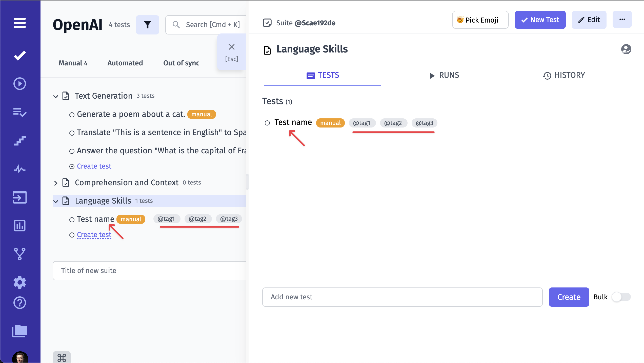Image resolution: width=644 pixels, height=363 pixels.
Task: Click the analytics/chart icon in sidebar
Action: 19,225
